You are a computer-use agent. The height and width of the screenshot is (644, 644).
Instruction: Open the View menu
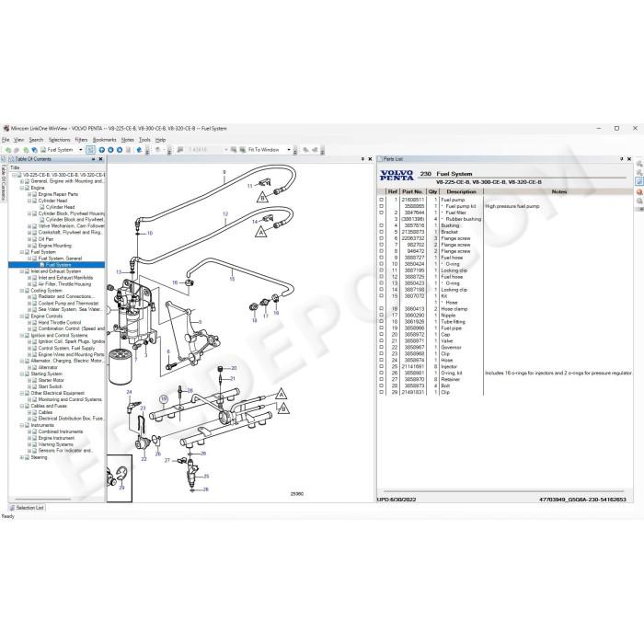(x=19, y=140)
